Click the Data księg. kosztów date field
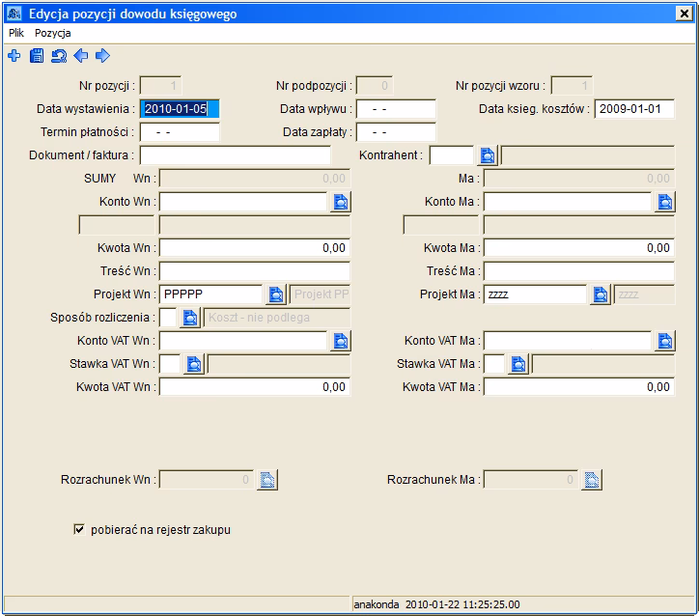 click(x=632, y=109)
